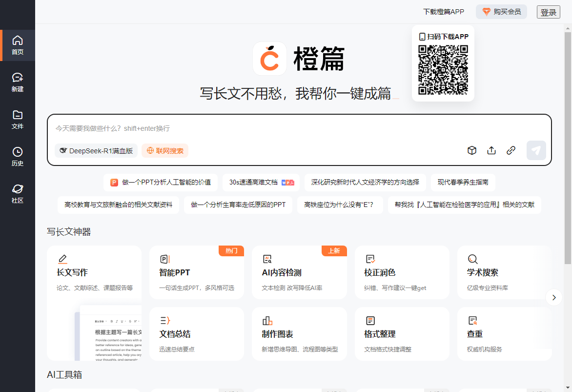The image size is (572, 392).
Task: Click 权威机构服务 description text
Action: pos(485,350)
